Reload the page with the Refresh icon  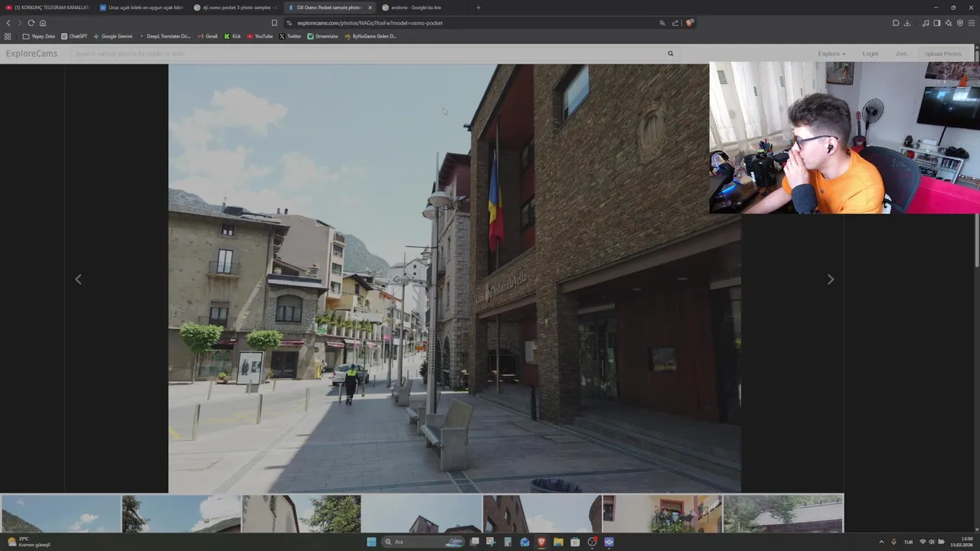[x=31, y=23]
